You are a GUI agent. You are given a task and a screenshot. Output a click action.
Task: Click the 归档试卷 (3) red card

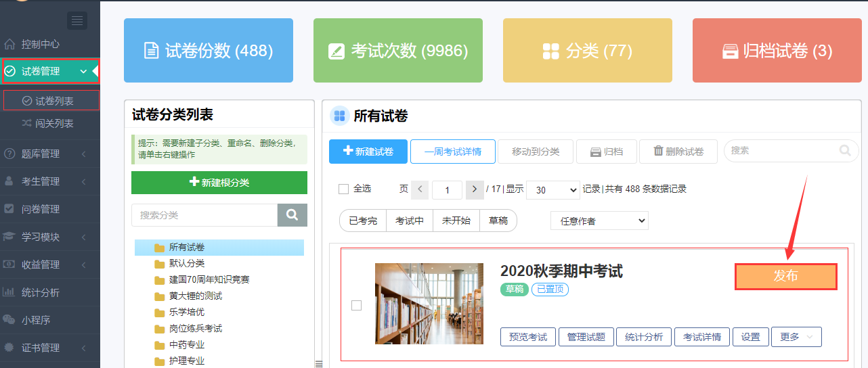coord(777,51)
